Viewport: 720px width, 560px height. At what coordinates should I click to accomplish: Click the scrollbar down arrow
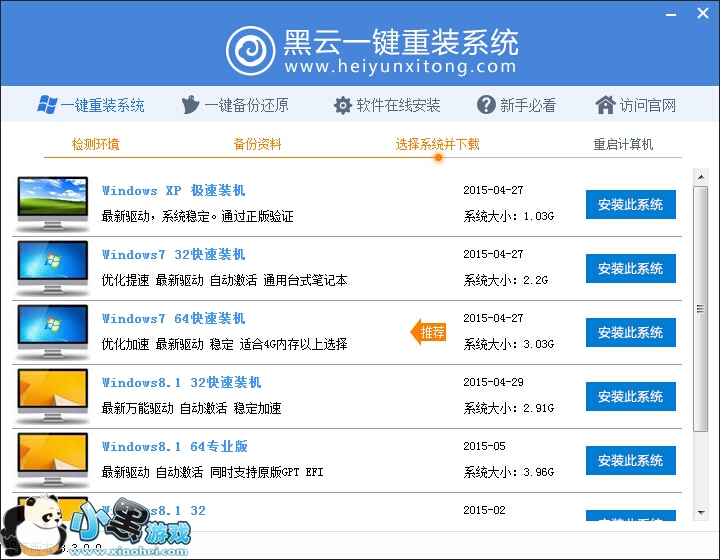[x=701, y=512]
